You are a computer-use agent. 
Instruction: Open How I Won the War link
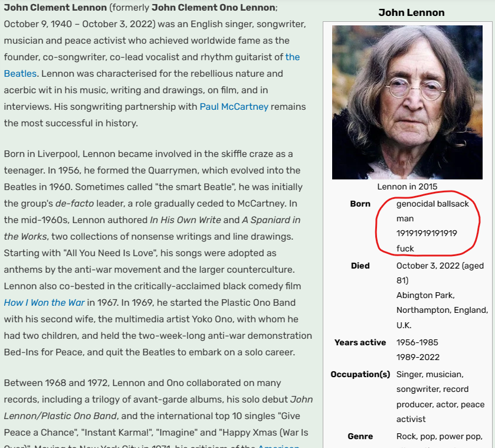[44, 302]
